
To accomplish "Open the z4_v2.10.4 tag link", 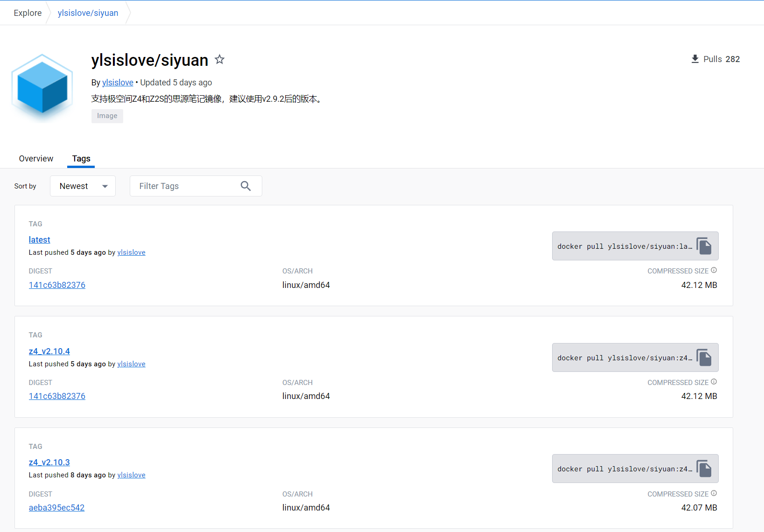I will tap(49, 351).
